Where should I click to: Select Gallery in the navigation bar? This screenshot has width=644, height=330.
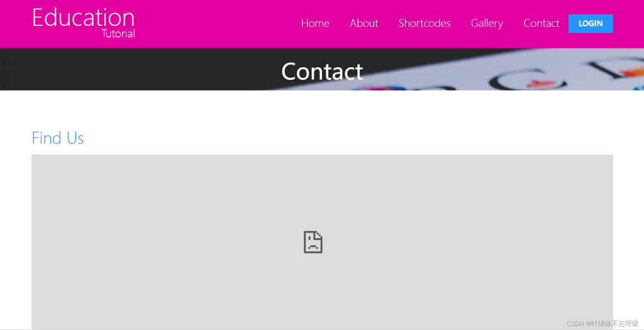point(487,23)
